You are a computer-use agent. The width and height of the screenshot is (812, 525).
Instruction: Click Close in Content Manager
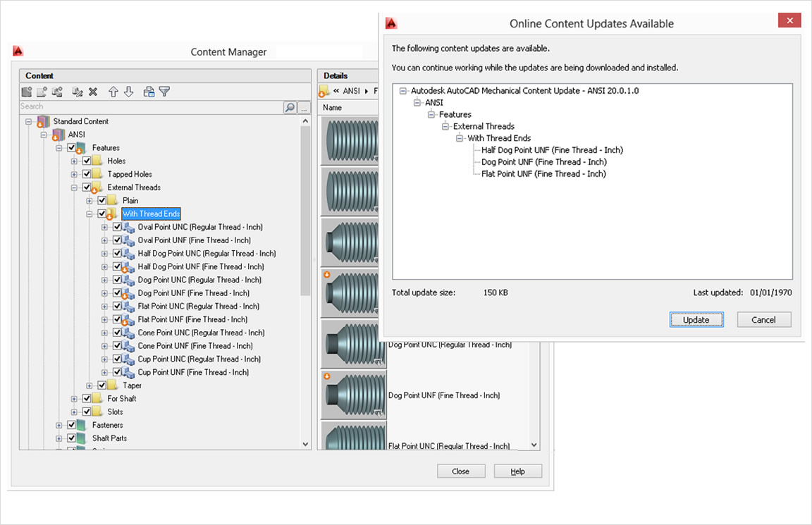(x=461, y=471)
